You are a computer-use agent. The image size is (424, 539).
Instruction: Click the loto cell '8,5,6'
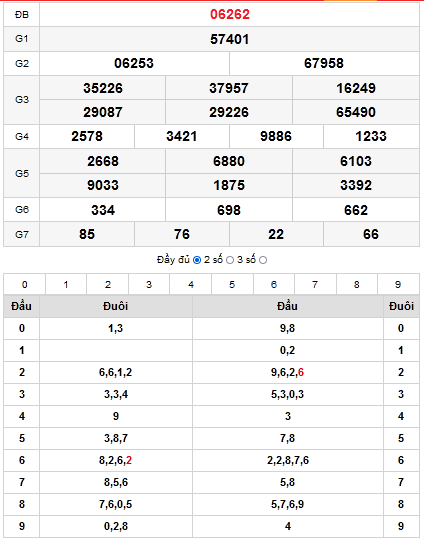click(116, 482)
